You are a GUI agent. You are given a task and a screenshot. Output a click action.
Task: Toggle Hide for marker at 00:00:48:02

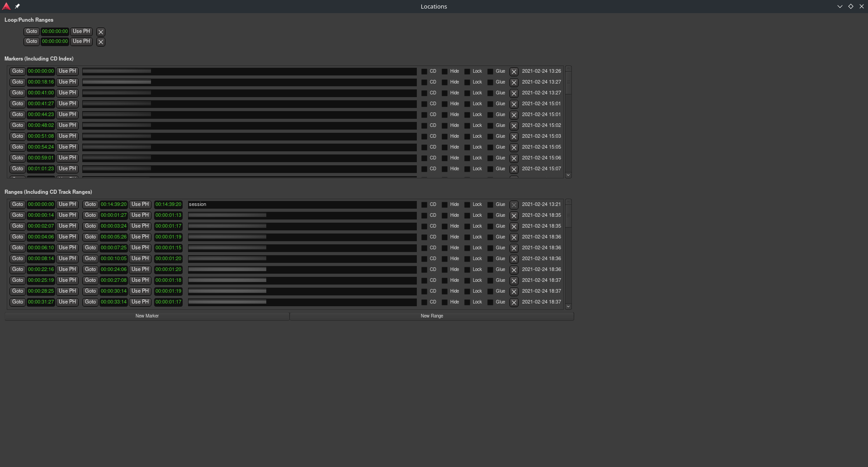point(445,126)
